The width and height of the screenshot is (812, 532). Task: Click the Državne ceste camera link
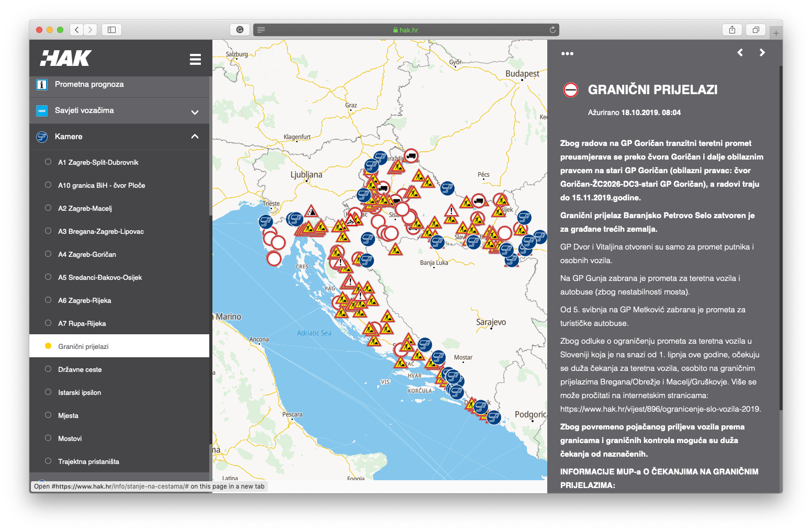tap(80, 369)
